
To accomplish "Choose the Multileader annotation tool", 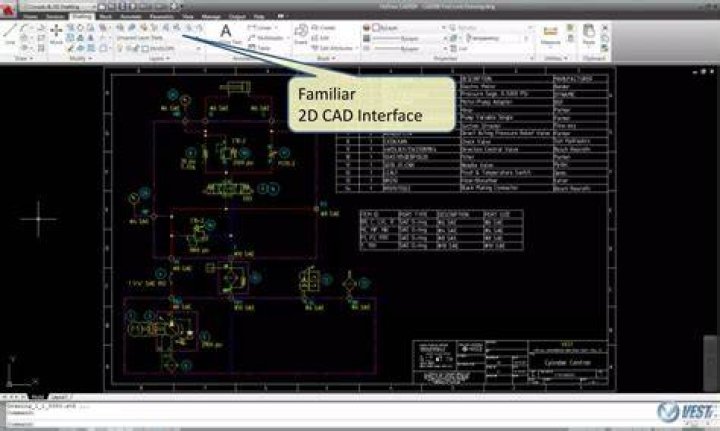I will click(266, 38).
